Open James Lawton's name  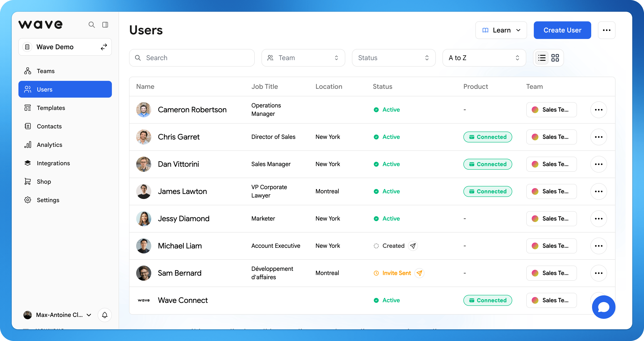click(x=182, y=191)
